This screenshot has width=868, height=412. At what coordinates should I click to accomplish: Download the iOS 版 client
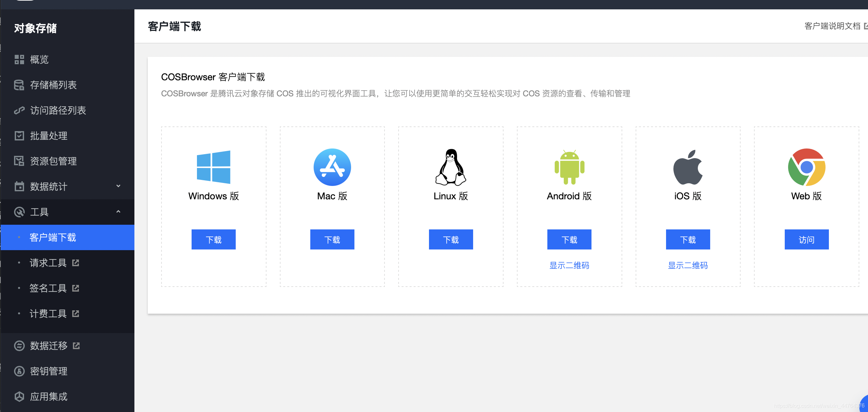[688, 239]
